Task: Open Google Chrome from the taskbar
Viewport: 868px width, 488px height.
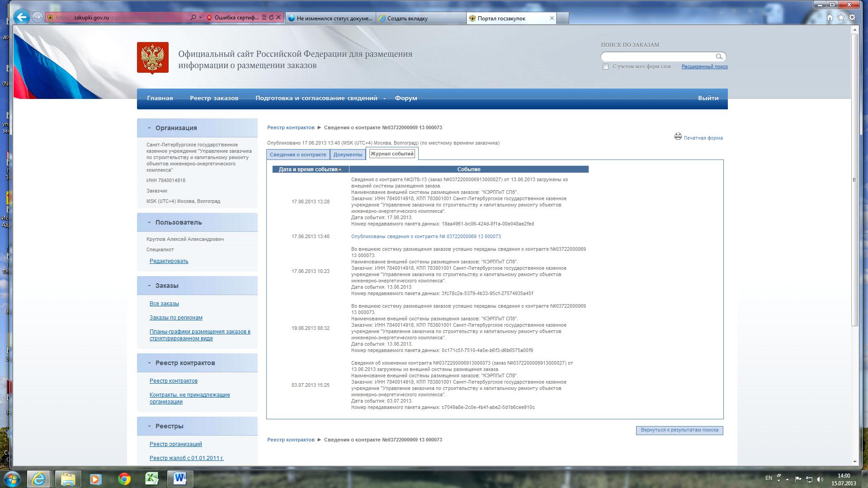Action: (124, 479)
